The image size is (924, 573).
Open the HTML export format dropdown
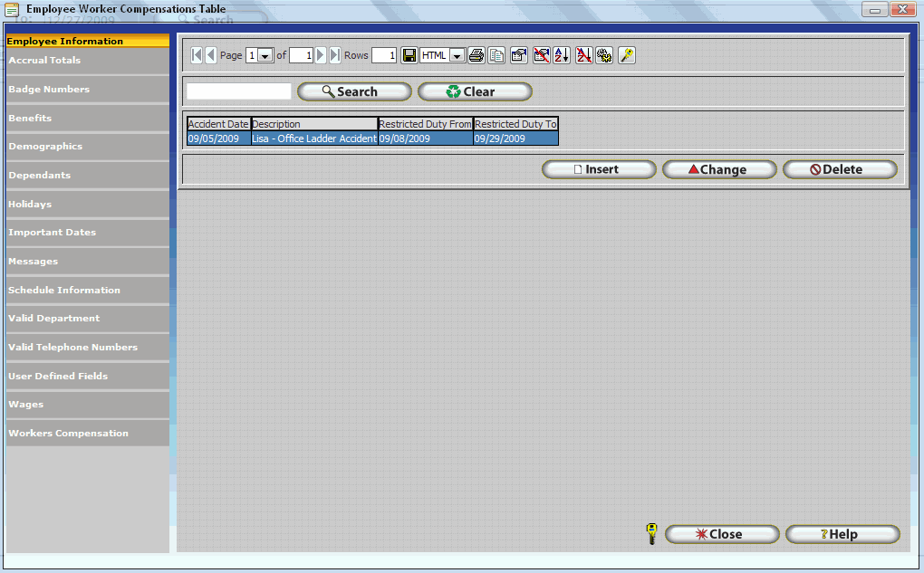[x=456, y=56]
